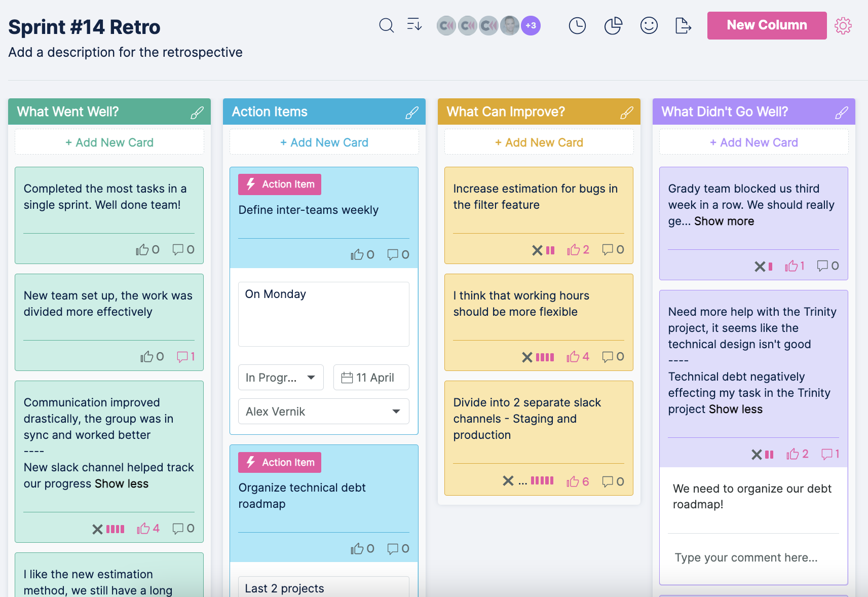The height and width of the screenshot is (597, 868).
Task: Add a new card in 'What Can Improve?'
Action: coord(538,142)
